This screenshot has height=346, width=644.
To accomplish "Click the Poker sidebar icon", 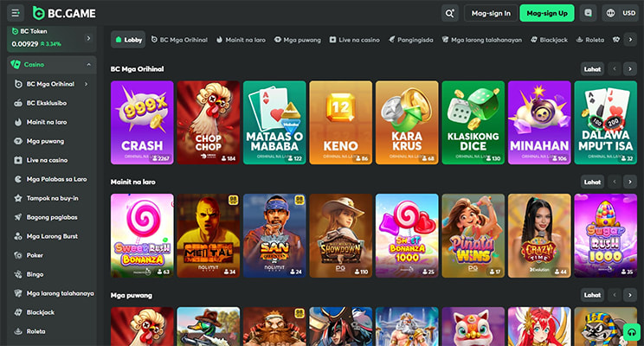I will pos(18,255).
